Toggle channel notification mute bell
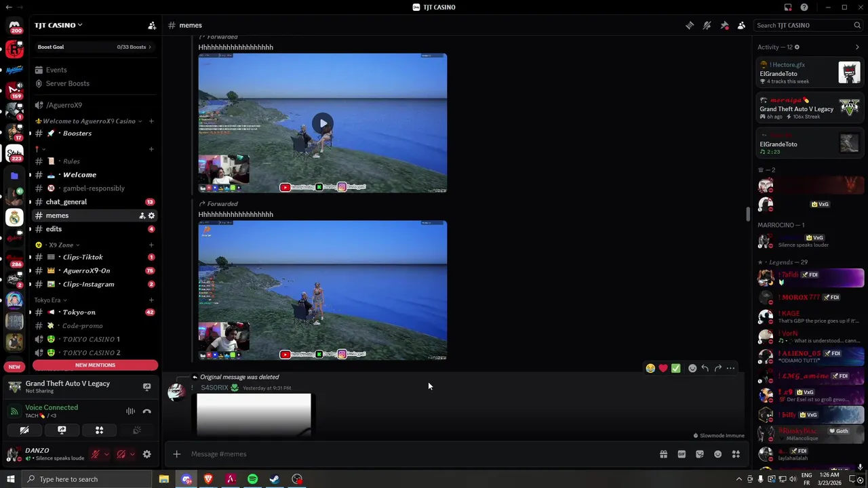The image size is (868, 488). point(707,25)
